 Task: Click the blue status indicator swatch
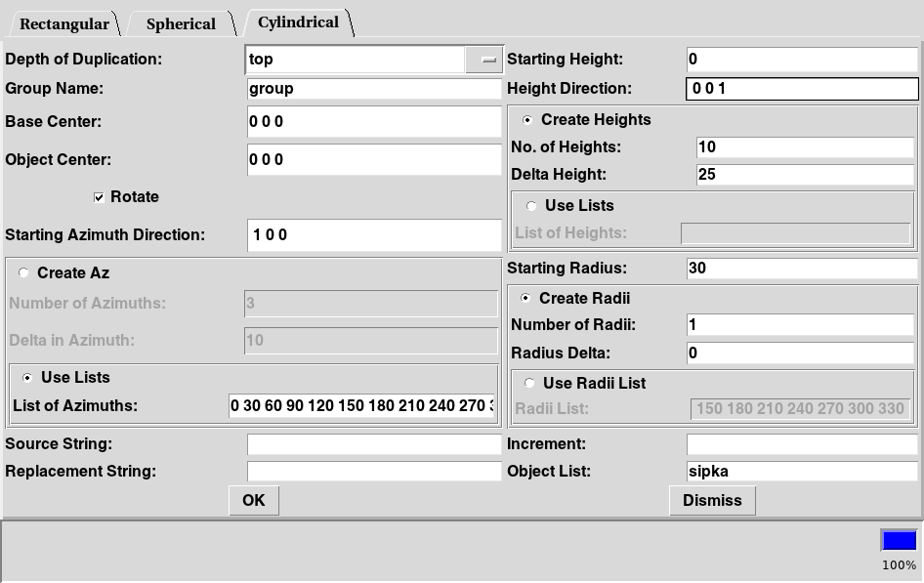tap(900, 541)
